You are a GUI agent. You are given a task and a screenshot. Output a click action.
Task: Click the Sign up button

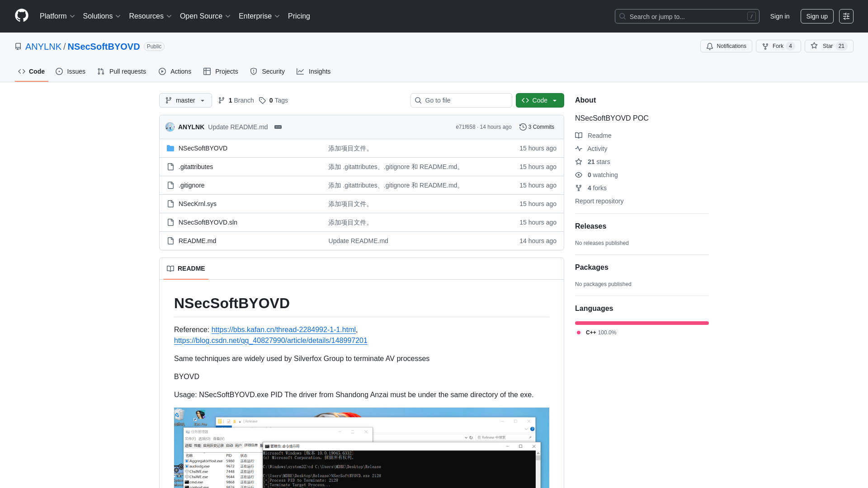tap(817, 16)
